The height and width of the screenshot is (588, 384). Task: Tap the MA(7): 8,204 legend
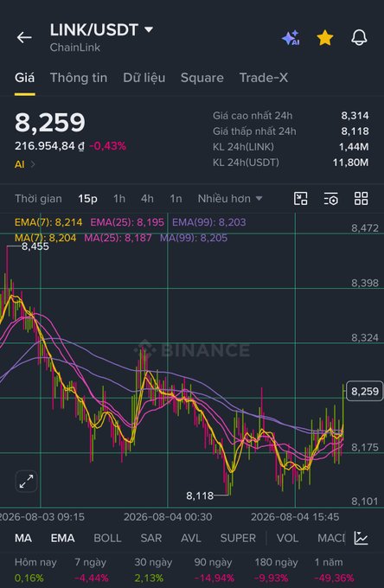point(45,238)
